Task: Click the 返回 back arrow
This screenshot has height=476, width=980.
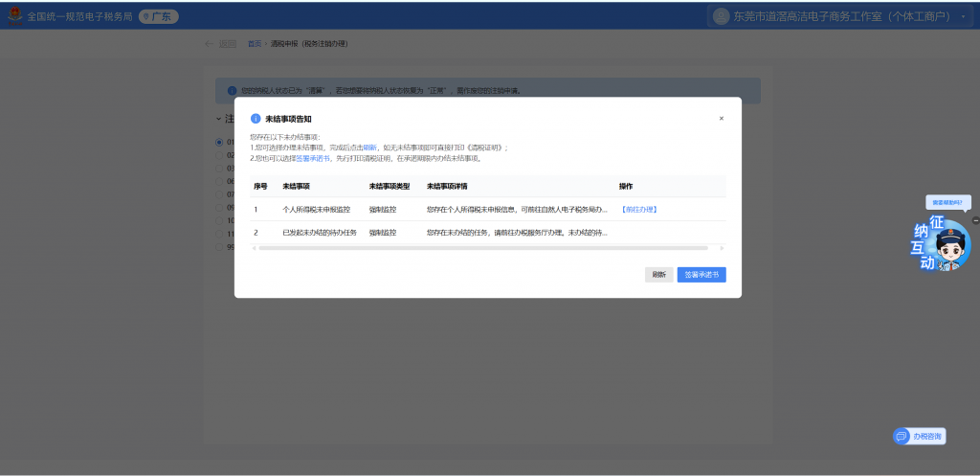Action: pyautogui.click(x=210, y=44)
